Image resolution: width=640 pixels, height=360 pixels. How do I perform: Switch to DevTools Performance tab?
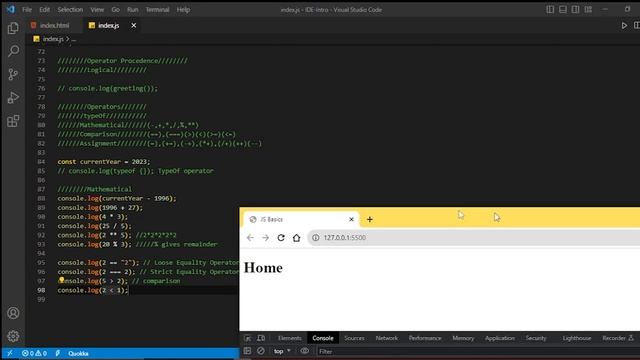(x=425, y=338)
